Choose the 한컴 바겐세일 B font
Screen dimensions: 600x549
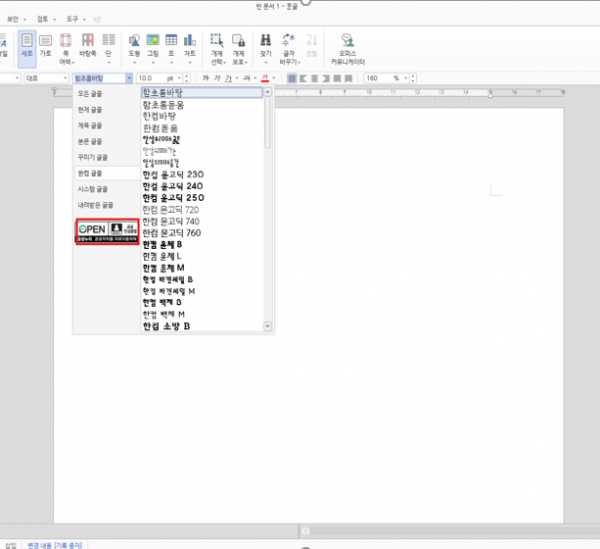point(202,280)
